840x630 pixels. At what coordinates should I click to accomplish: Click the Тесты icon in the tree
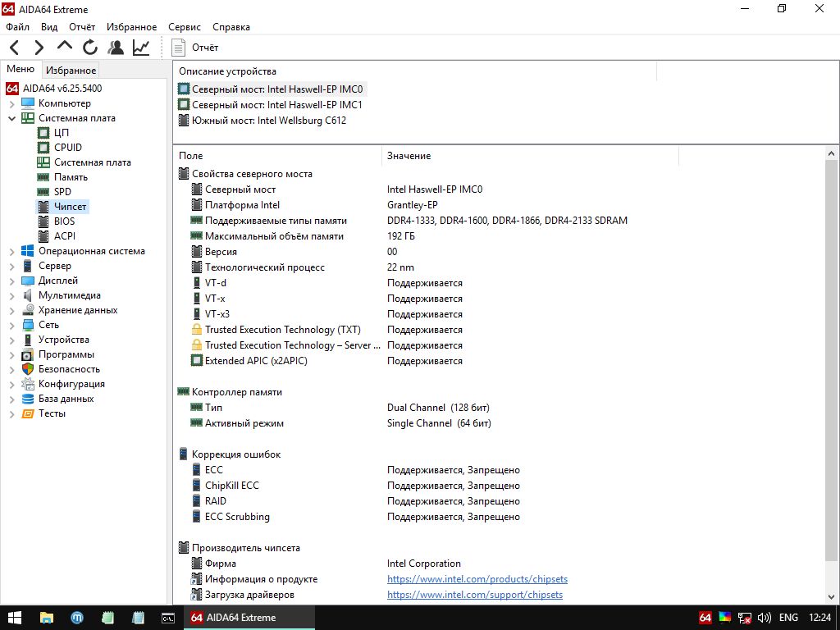[x=28, y=413]
